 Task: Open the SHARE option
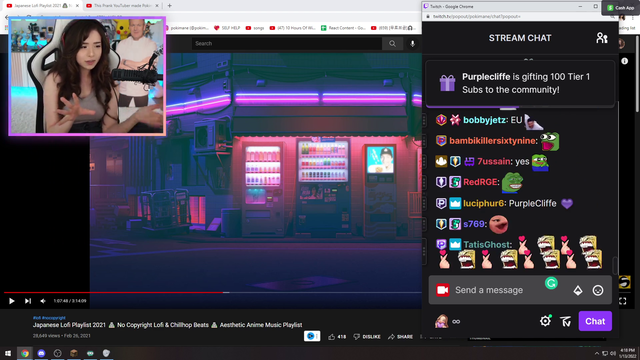point(400,337)
